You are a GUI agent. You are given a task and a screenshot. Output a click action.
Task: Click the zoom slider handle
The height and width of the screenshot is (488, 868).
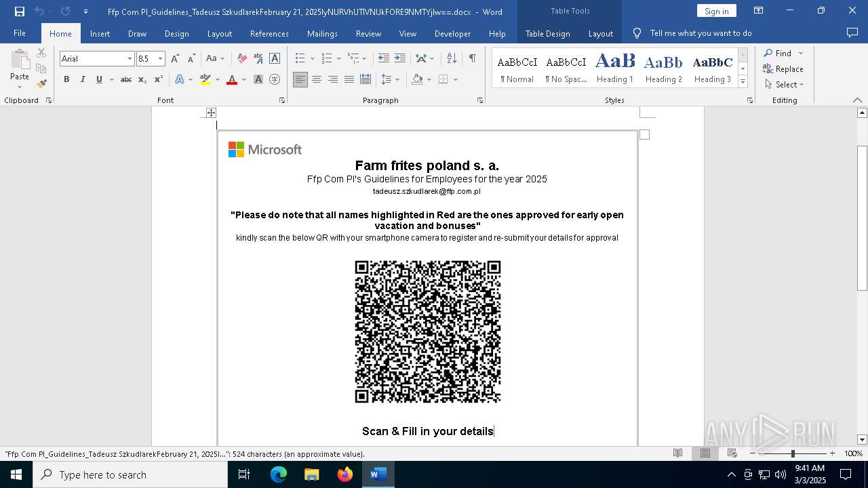coord(793,453)
